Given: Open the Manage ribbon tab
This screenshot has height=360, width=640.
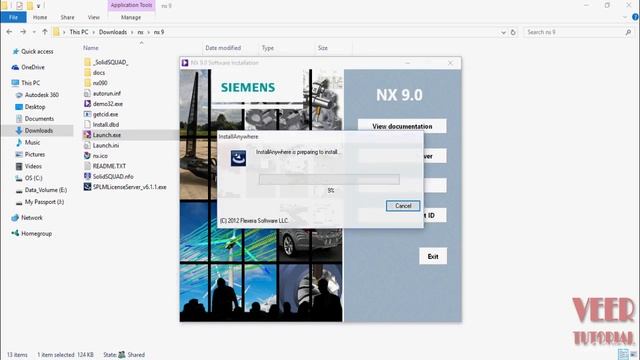Looking at the screenshot, I should 131,18.
